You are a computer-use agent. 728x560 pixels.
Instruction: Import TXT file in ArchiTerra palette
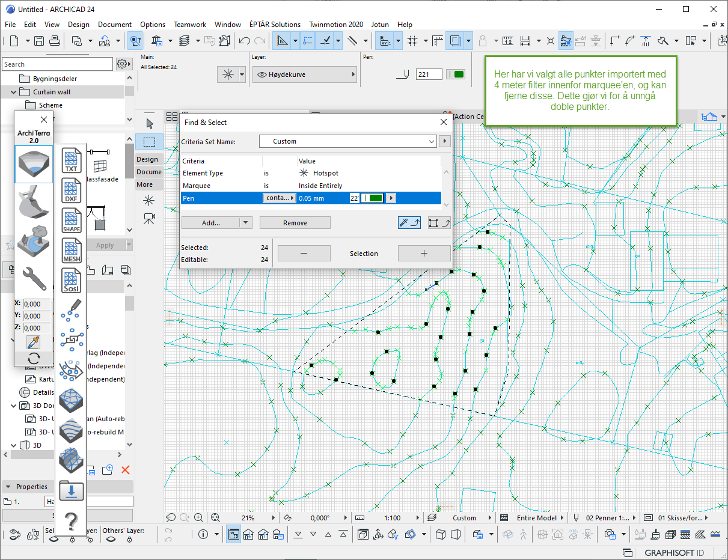point(72,161)
